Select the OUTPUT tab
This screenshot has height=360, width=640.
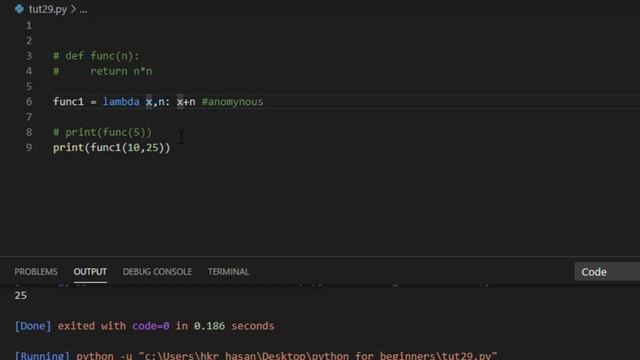coord(90,272)
